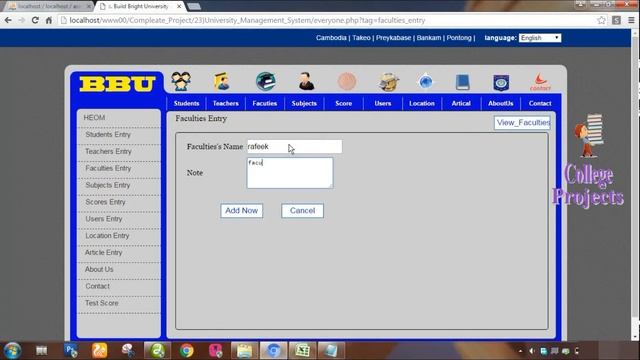Viewport: 640px width, 360px height.
Task: Click the speaker volume tray icon
Action: 532,351
